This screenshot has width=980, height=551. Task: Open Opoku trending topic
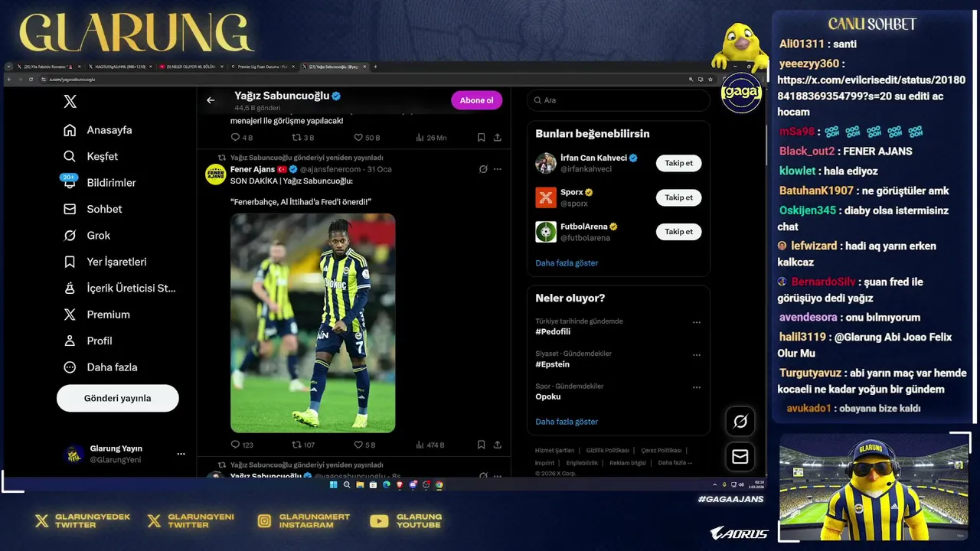pyautogui.click(x=548, y=396)
